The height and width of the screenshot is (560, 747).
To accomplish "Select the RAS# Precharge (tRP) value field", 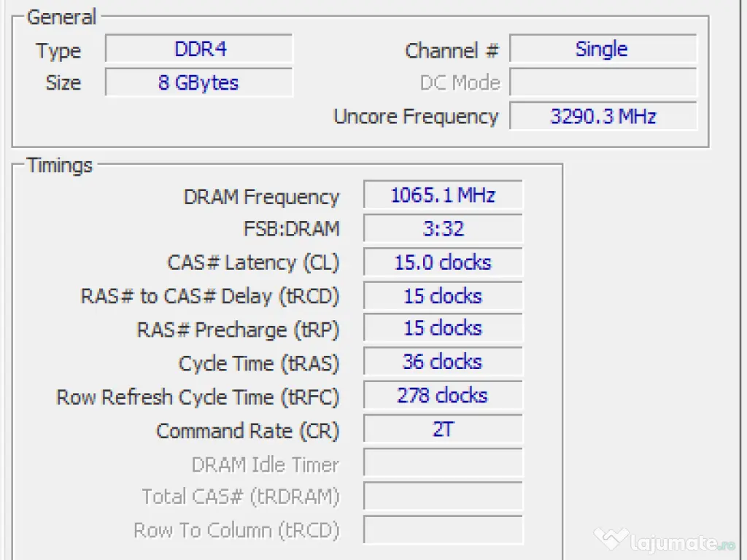I will (443, 329).
